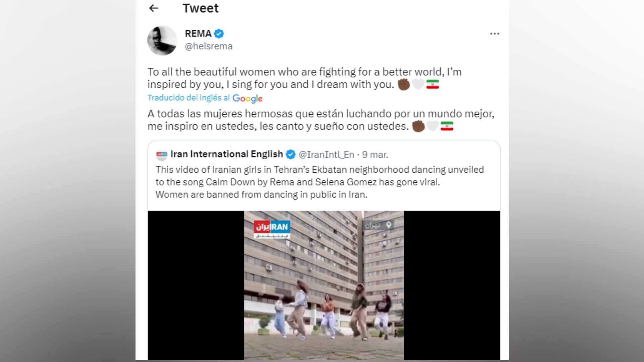Screen dimensions: 644x362
Task: Click the 9 mar. date timestamp
Action: click(375, 155)
